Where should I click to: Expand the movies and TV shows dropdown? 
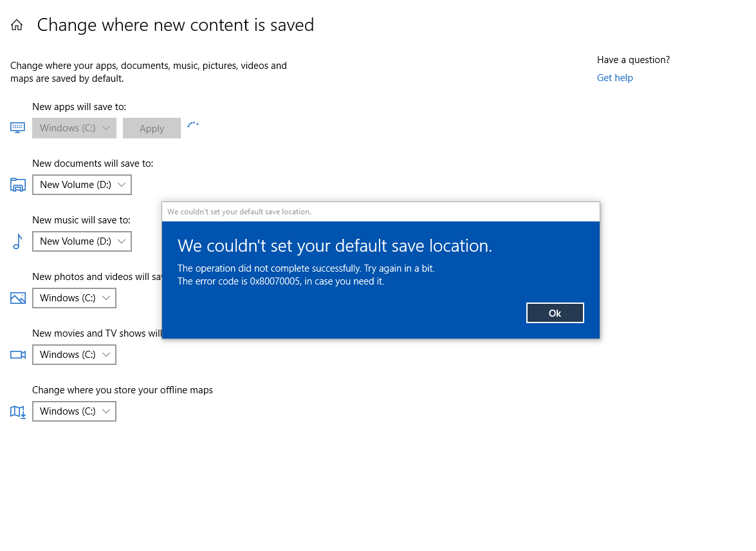74,355
